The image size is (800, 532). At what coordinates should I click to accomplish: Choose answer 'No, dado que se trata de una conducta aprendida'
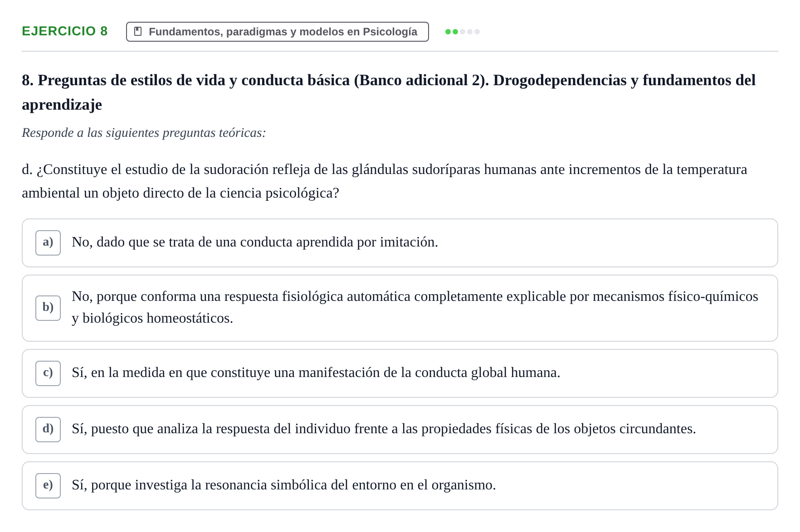point(400,243)
